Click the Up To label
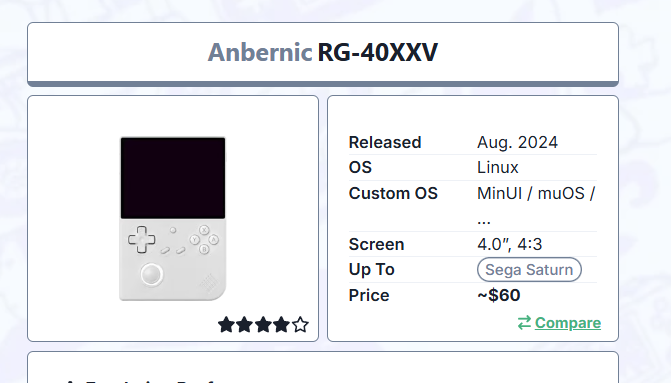 (x=371, y=270)
